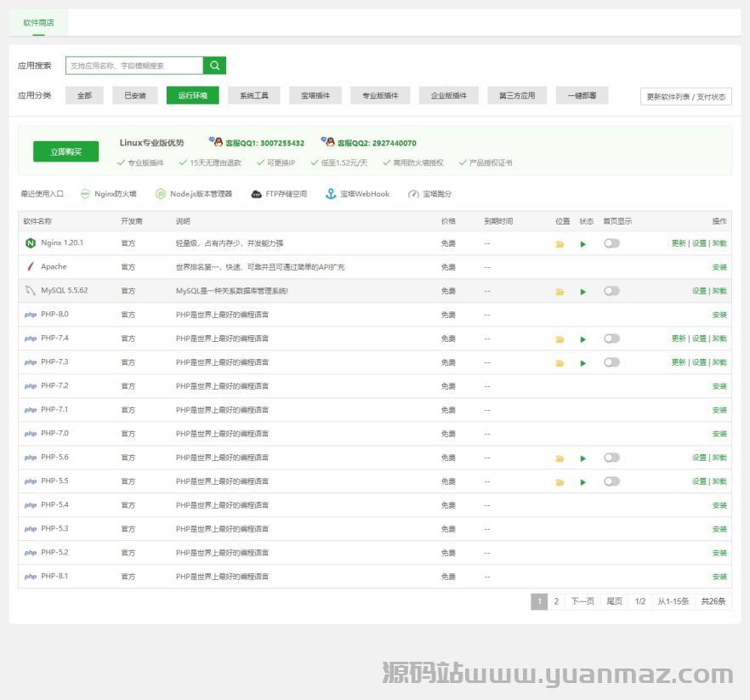Open PHP-5.5 folder location icon
The width and height of the screenshot is (750, 700).
(560, 482)
